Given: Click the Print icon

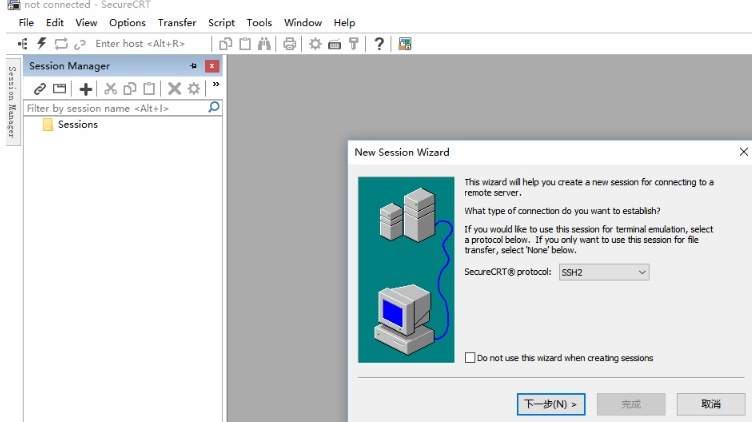Looking at the screenshot, I should [x=289, y=44].
